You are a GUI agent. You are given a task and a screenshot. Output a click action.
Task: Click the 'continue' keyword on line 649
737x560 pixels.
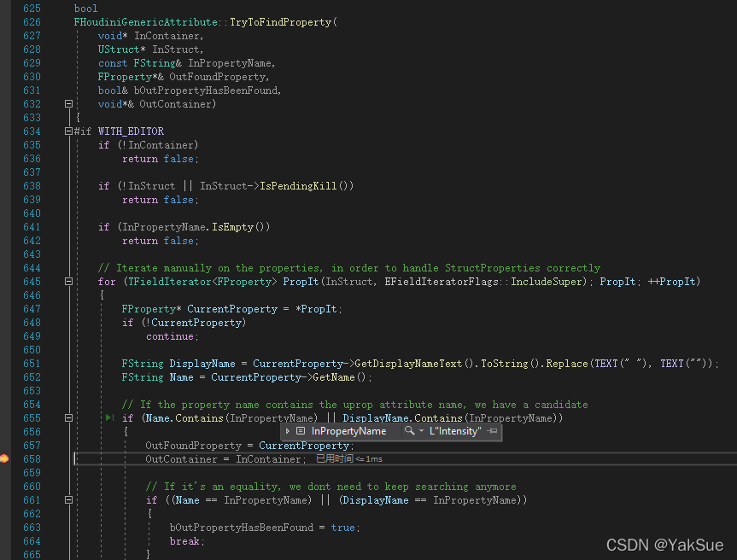(x=170, y=336)
